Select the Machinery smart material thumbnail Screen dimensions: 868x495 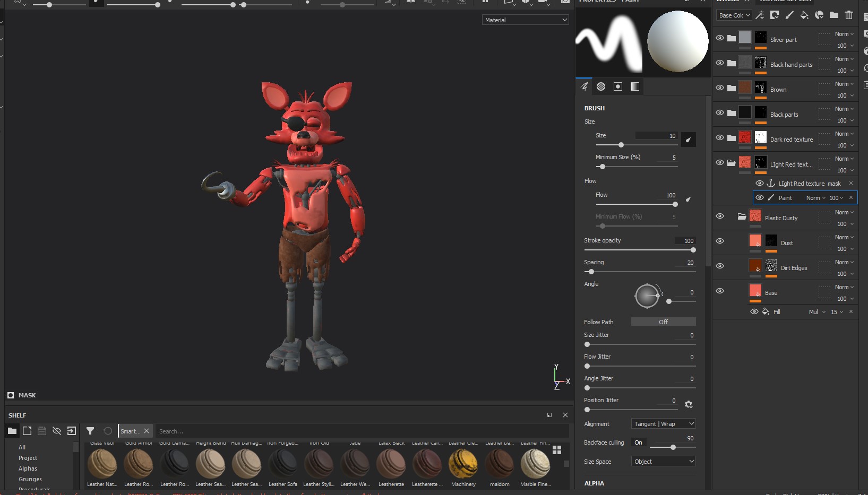(x=463, y=463)
